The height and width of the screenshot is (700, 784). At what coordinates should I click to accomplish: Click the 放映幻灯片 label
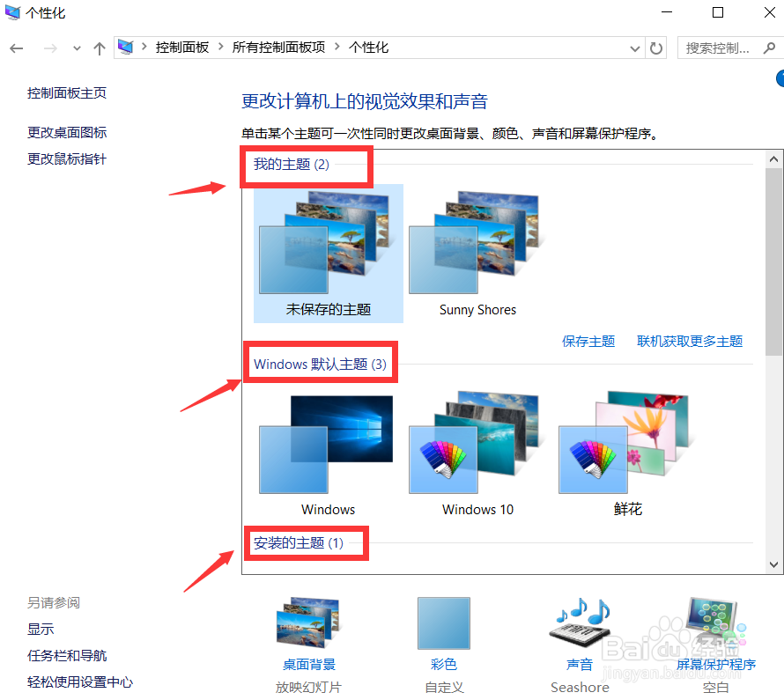click(308, 688)
